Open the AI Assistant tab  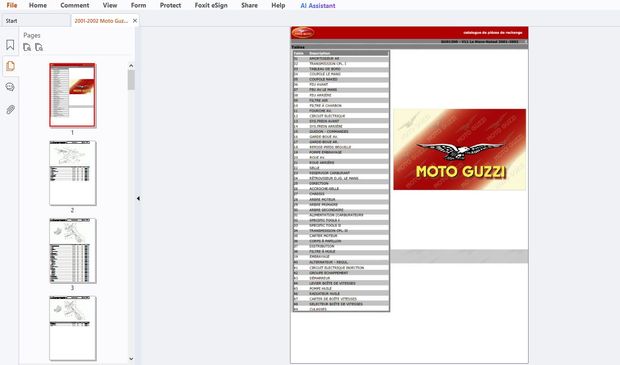pos(318,6)
